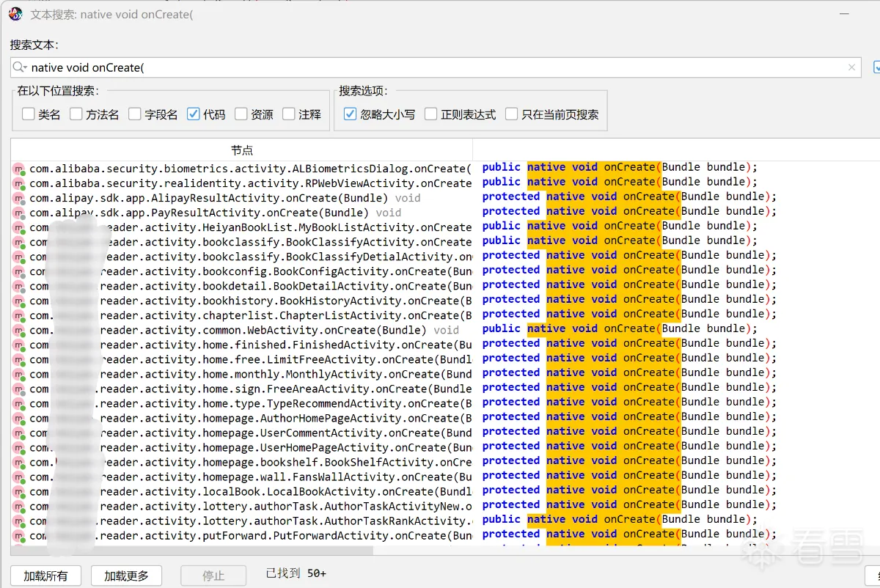Check the 只在当前页搜索 option
The image size is (880, 588).
click(x=512, y=114)
